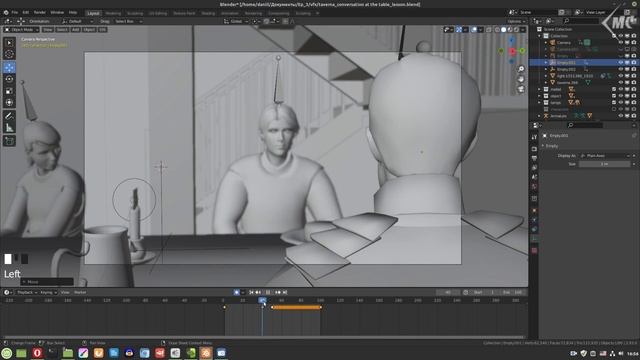Click the timeline Start frame field
The image size is (640, 360).
point(485,292)
